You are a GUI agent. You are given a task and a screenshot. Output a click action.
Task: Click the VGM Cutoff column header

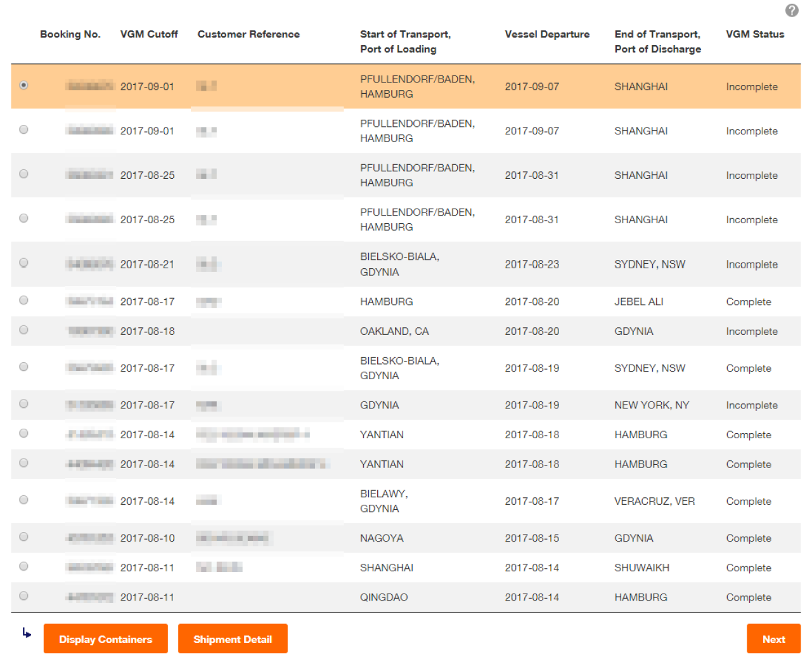click(149, 34)
